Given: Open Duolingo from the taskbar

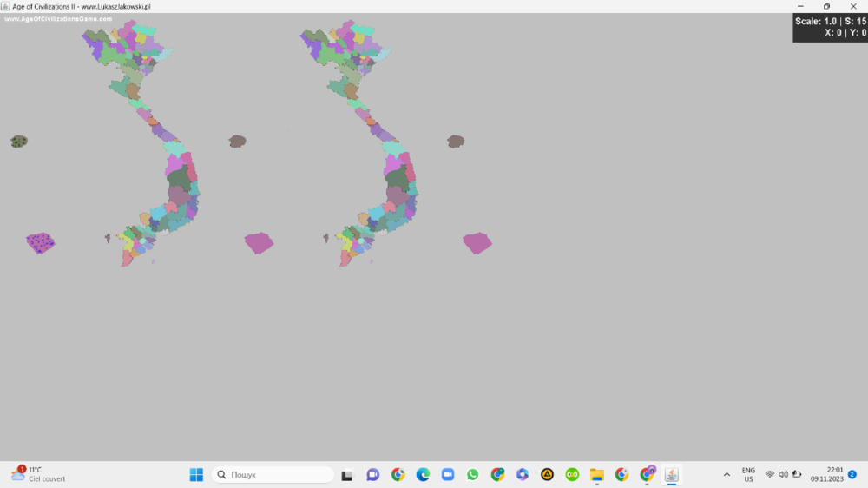Looking at the screenshot, I should point(572,475).
